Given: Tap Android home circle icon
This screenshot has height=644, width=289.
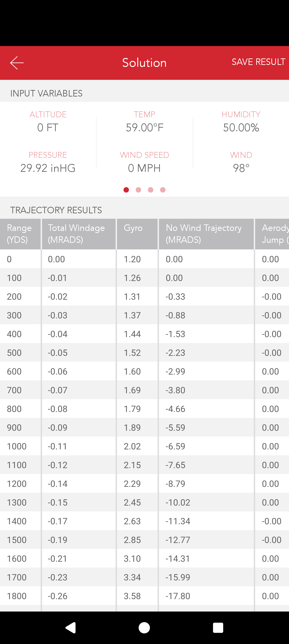Looking at the screenshot, I should [144, 628].
